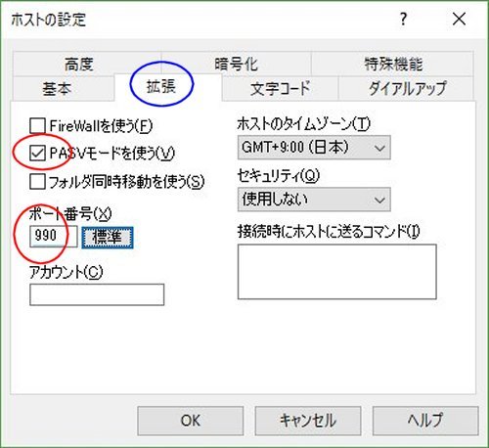
Task: Close the ホストの設定 dialog
Action: (459, 19)
